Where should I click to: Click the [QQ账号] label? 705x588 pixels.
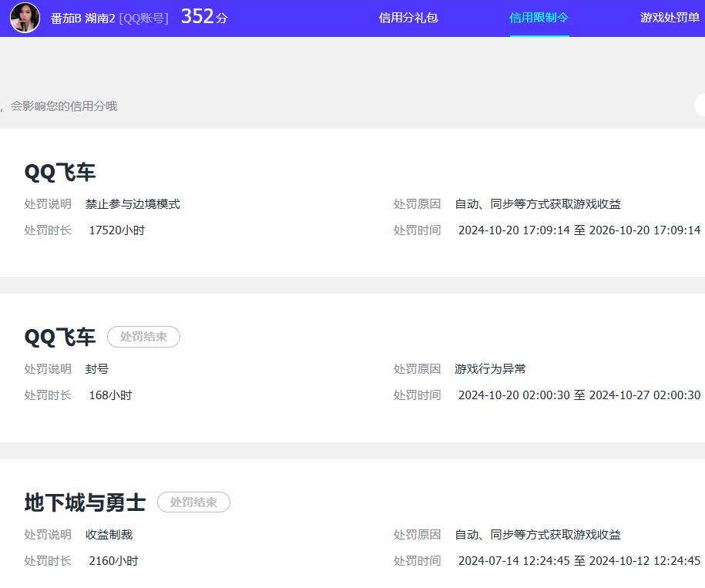pyautogui.click(x=144, y=18)
